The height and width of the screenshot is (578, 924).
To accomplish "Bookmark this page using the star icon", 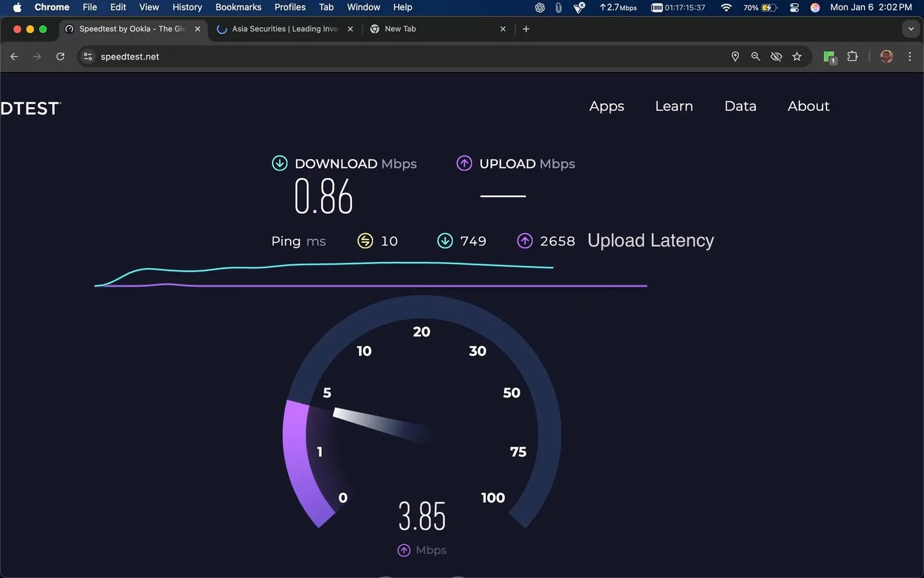I will pyautogui.click(x=797, y=56).
